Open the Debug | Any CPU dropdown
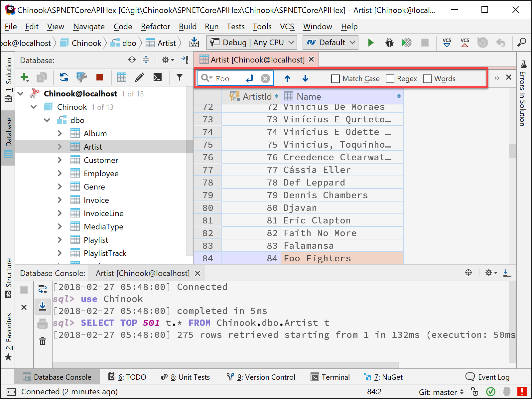Viewport: 532px width, 399px height. 252,43
